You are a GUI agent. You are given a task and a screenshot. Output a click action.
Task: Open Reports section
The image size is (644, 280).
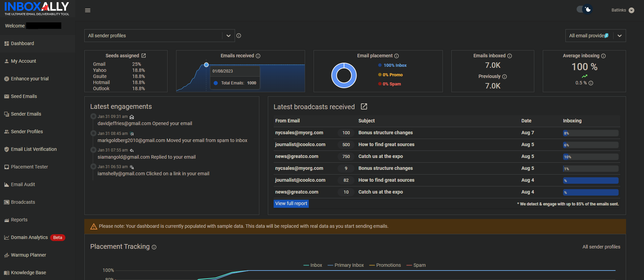(38, 220)
